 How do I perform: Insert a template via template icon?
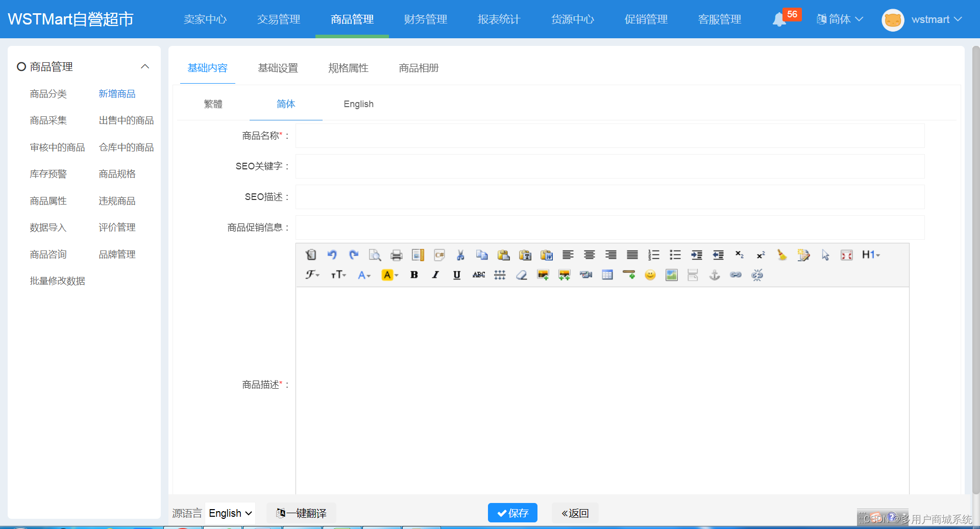tap(418, 255)
